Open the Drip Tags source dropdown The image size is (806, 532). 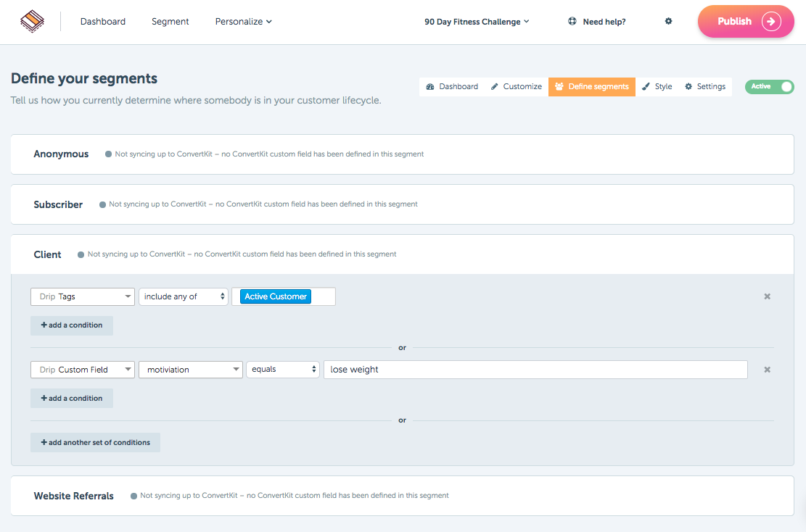83,297
